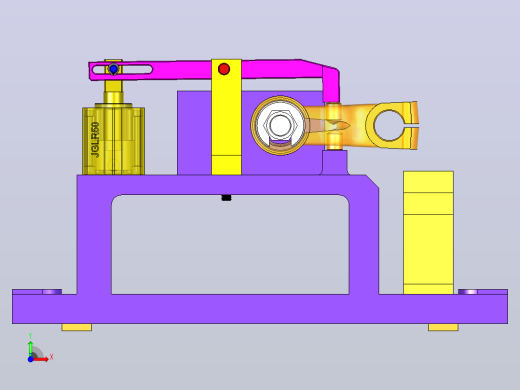Image resolution: width=520 pixels, height=390 pixels.
Task: Click the red X axis of the triad
Action: 41,359
